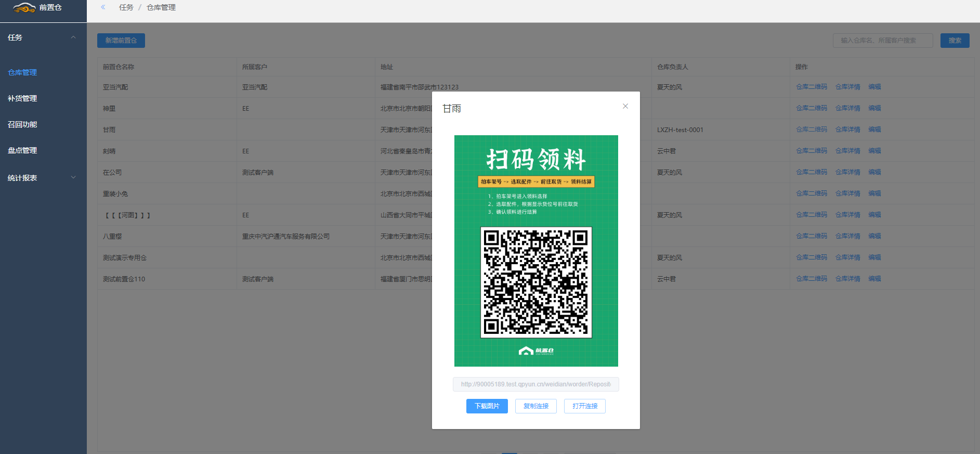
Task: Click the 亚当汽配 warehouse name cell
Action: [115, 87]
